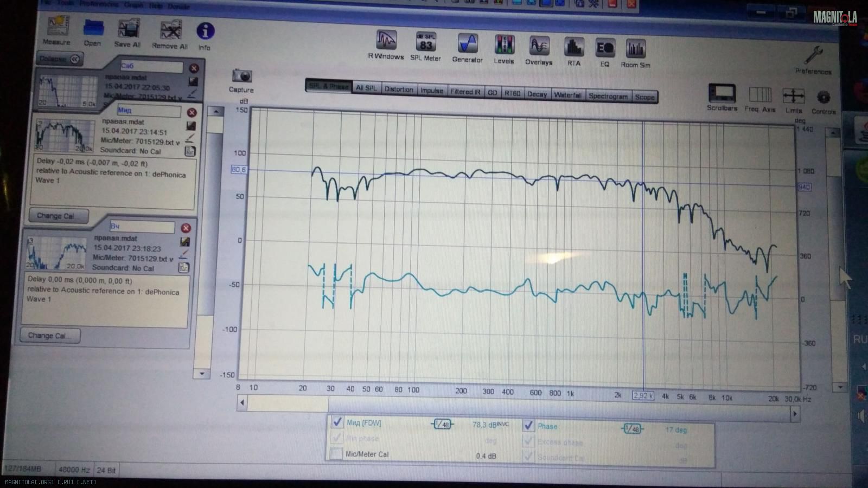Select the Саб measurement thumbnail
The width and height of the screenshot is (868, 488).
68,91
